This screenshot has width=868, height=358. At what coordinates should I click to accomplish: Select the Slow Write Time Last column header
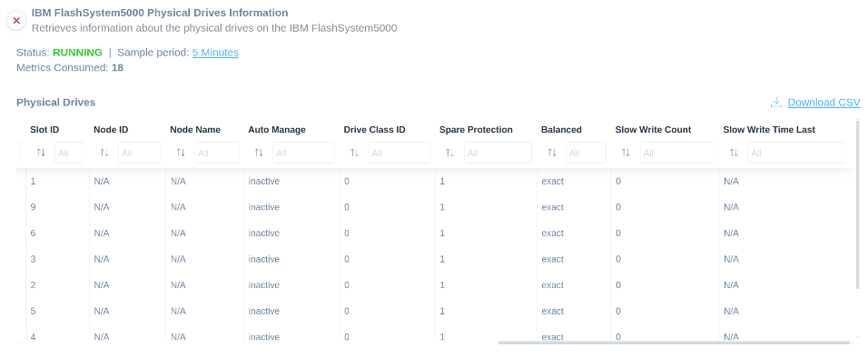(769, 130)
